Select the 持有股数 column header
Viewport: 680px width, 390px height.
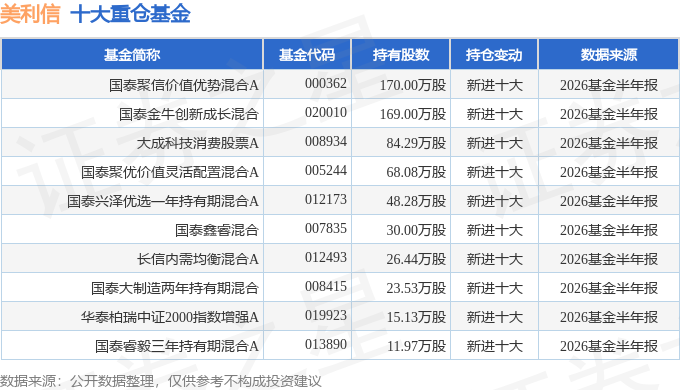(x=401, y=55)
